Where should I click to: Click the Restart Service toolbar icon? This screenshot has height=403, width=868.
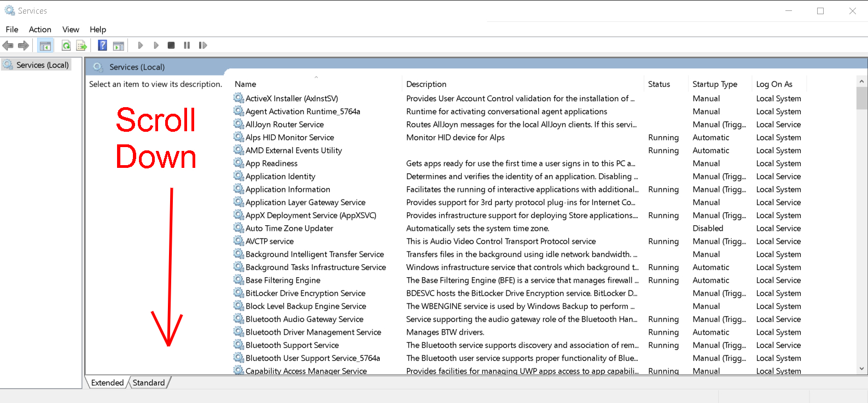point(203,45)
